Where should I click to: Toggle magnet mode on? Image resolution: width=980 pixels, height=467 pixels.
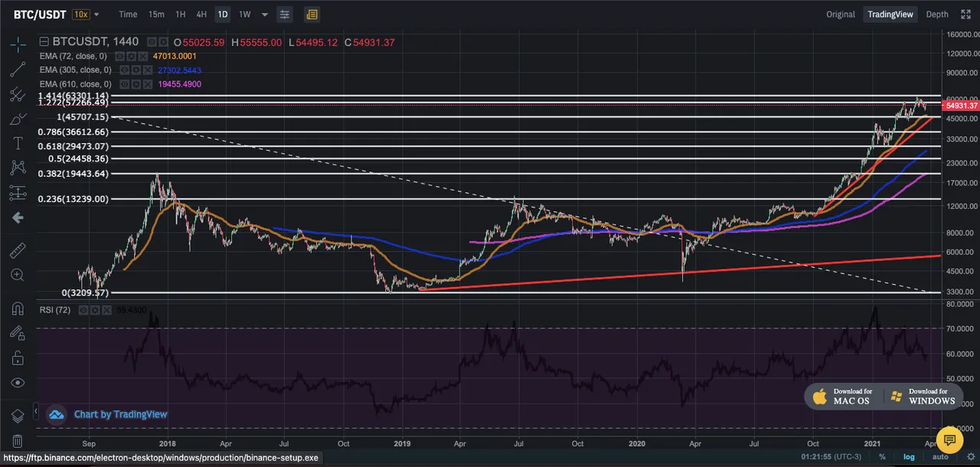click(x=18, y=309)
